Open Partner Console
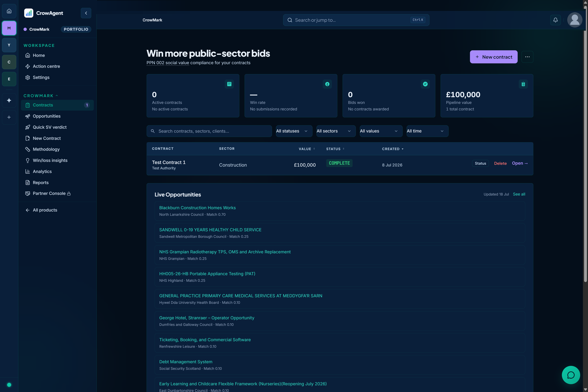 point(57,194)
